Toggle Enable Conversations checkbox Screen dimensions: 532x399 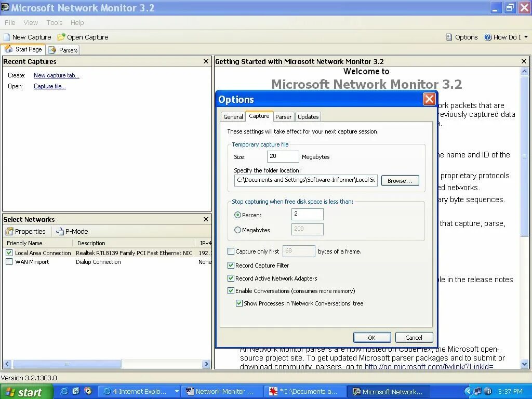pyautogui.click(x=231, y=291)
